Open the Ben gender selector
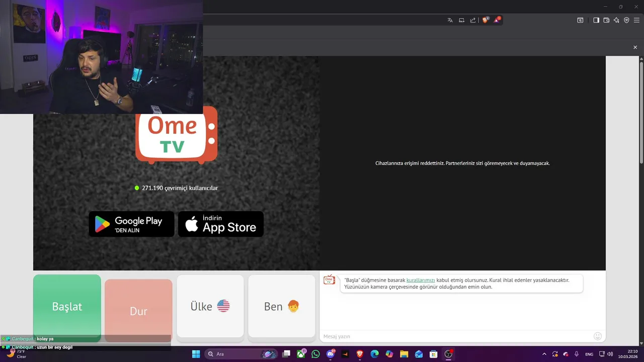Image resolution: width=644 pixels, height=362 pixels. pos(282,306)
